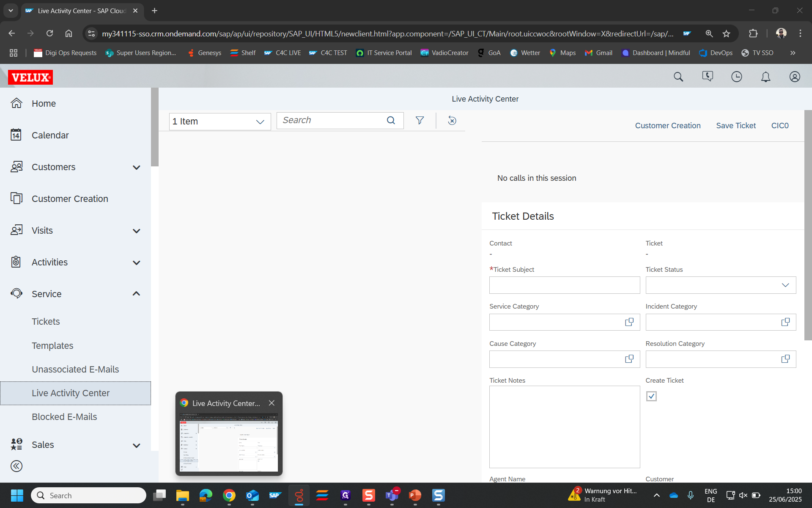Bookmark this page with the star icon
The height and width of the screenshot is (508, 812).
click(726, 33)
